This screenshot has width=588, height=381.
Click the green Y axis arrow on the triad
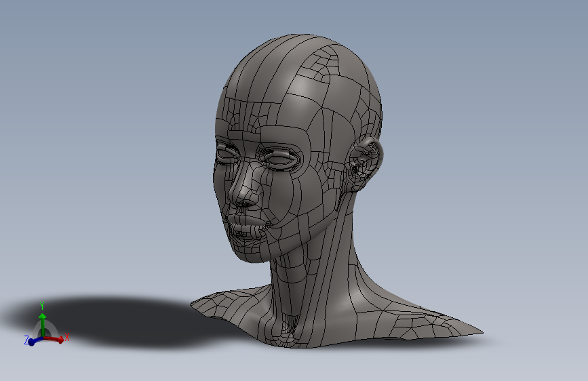click(x=42, y=325)
